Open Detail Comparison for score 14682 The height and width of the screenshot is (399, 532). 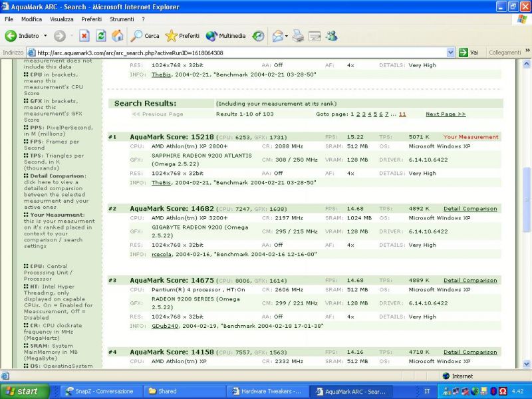pos(470,209)
